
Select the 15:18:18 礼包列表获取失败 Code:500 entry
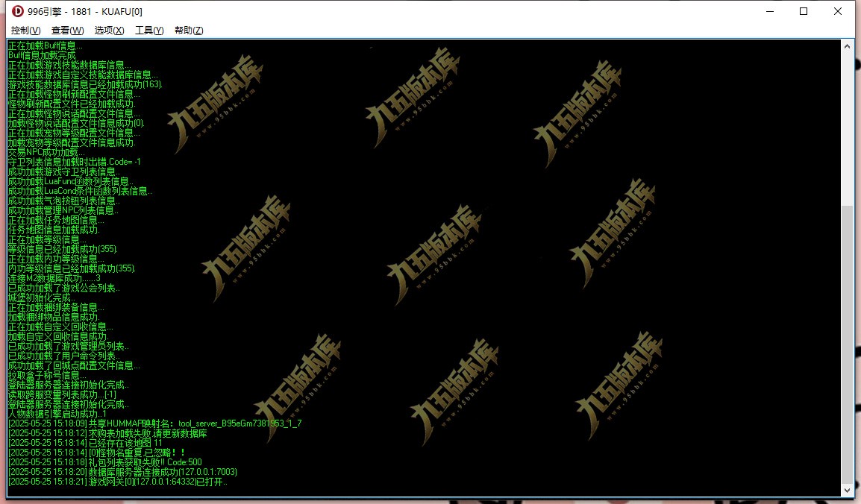coord(105,462)
